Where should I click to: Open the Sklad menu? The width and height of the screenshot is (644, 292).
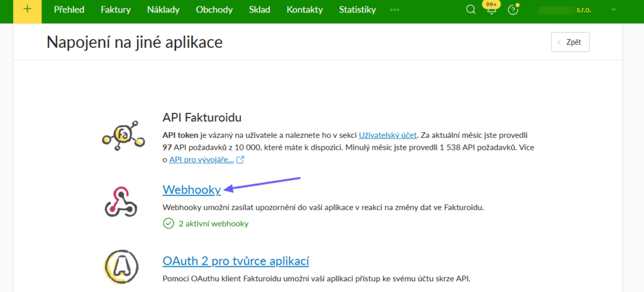260,10
